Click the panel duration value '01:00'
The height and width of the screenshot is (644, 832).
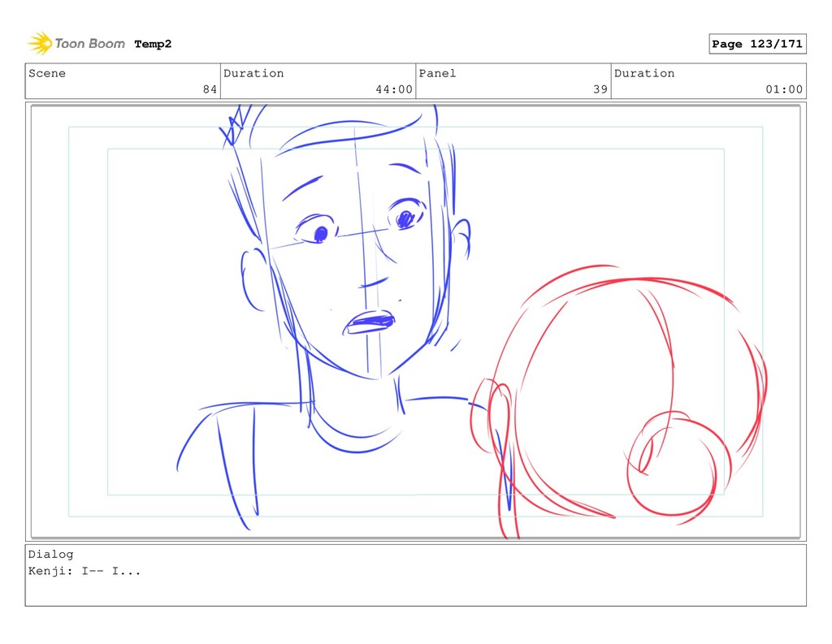(784, 89)
